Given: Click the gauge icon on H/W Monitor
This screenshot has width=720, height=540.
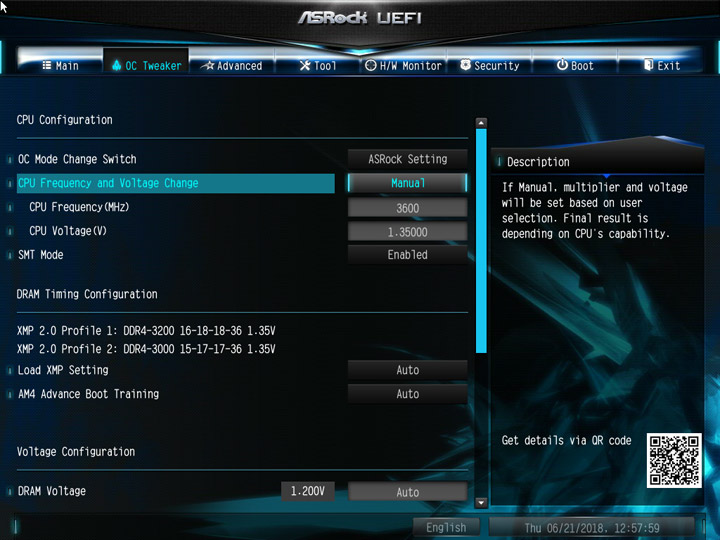Looking at the screenshot, I should tap(371, 65).
